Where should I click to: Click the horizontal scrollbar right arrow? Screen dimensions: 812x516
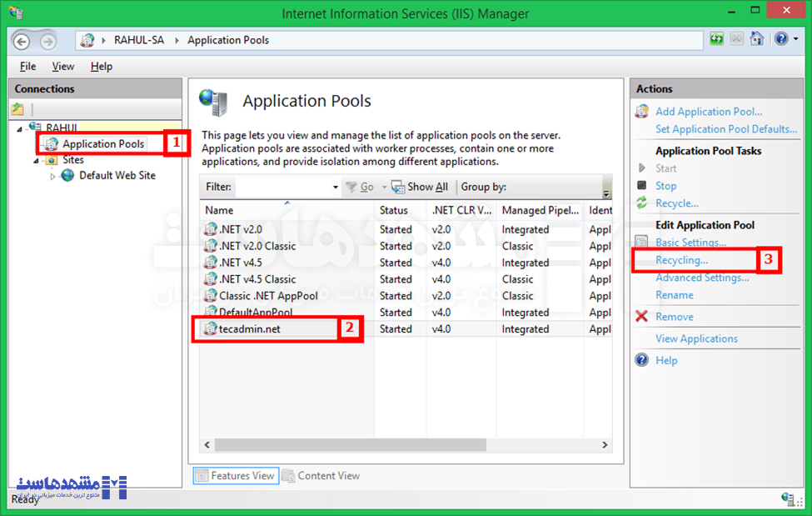coord(605,444)
